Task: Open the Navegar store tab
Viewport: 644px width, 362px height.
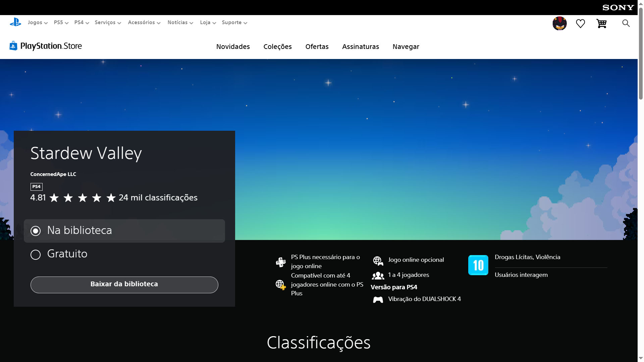Action: tap(406, 47)
